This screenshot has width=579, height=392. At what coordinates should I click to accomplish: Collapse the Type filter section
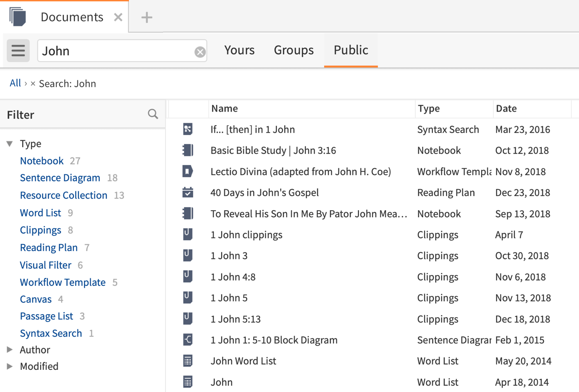click(10, 143)
